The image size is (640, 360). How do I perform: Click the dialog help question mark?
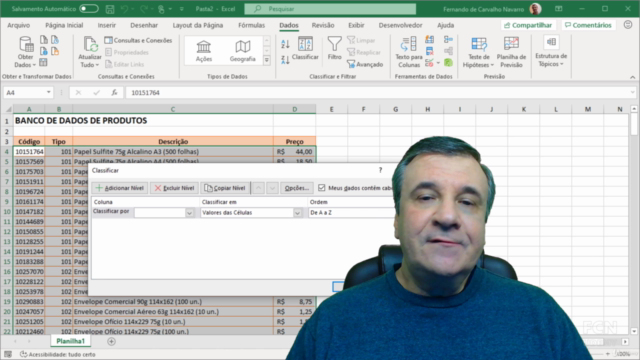(380, 170)
